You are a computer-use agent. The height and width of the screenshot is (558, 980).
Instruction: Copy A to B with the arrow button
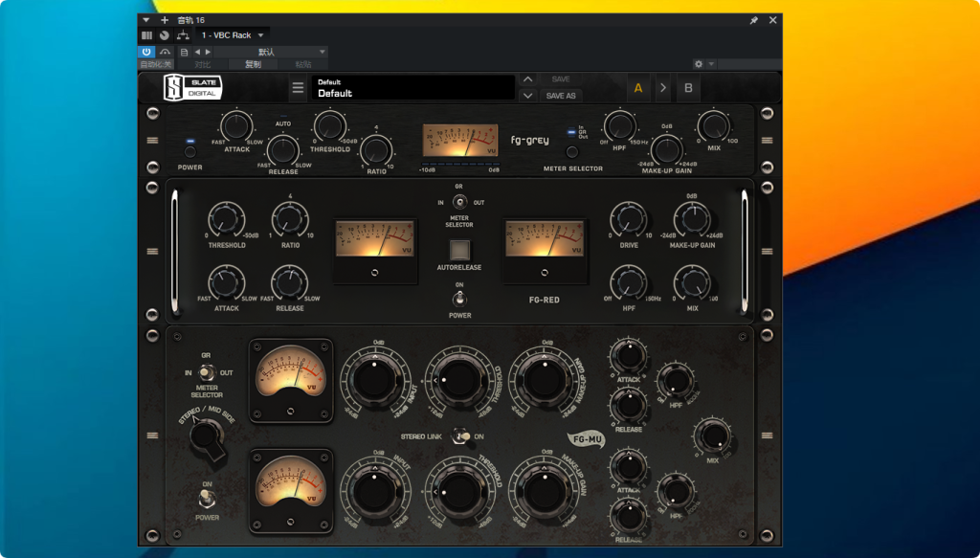coord(663,88)
